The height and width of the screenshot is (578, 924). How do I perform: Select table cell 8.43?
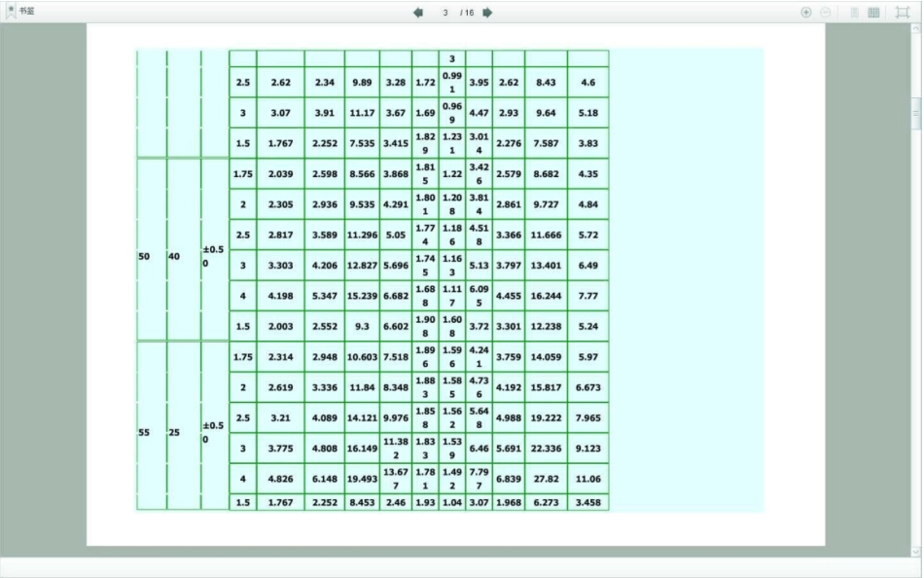click(546, 83)
